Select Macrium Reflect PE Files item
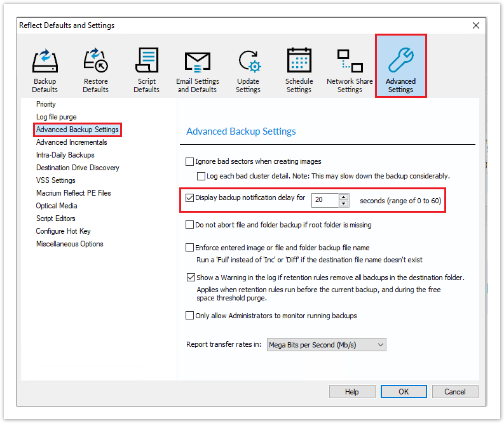504x423 pixels. point(74,193)
